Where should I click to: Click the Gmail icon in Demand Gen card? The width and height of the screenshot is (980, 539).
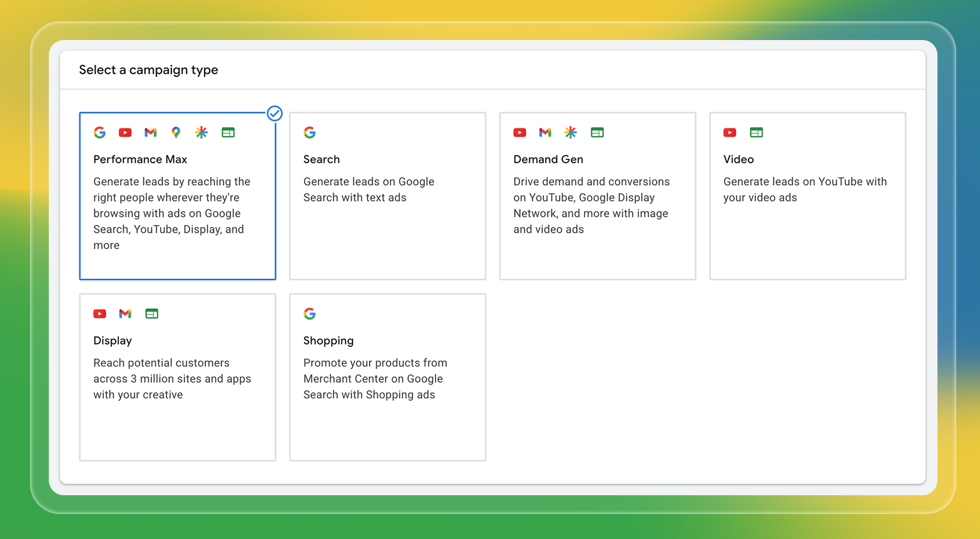(x=545, y=133)
